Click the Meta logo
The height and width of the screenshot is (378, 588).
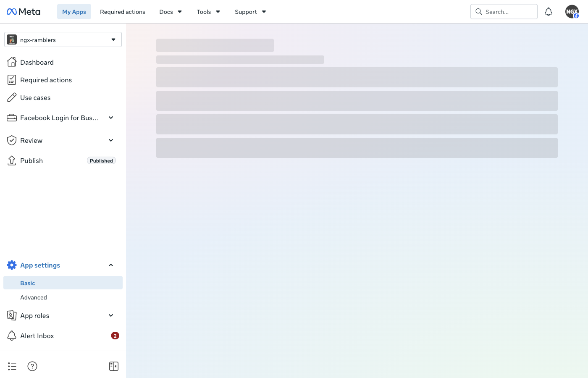coord(24,12)
